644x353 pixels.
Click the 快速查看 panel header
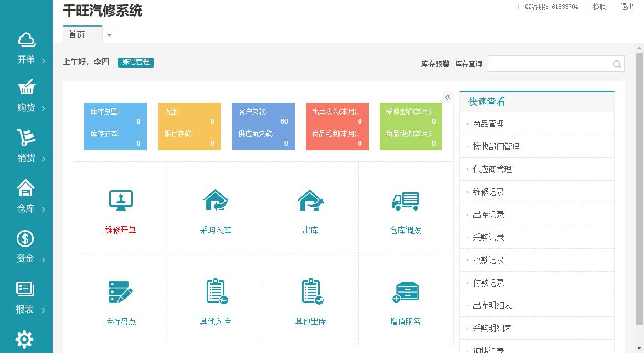coord(537,102)
